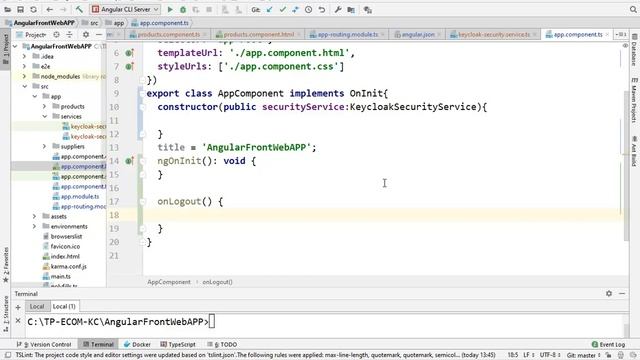This screenshot has height=360, width=640.
Task: Expand the suppliers folder
Action: pyautogui.click(x=44, y=146)
